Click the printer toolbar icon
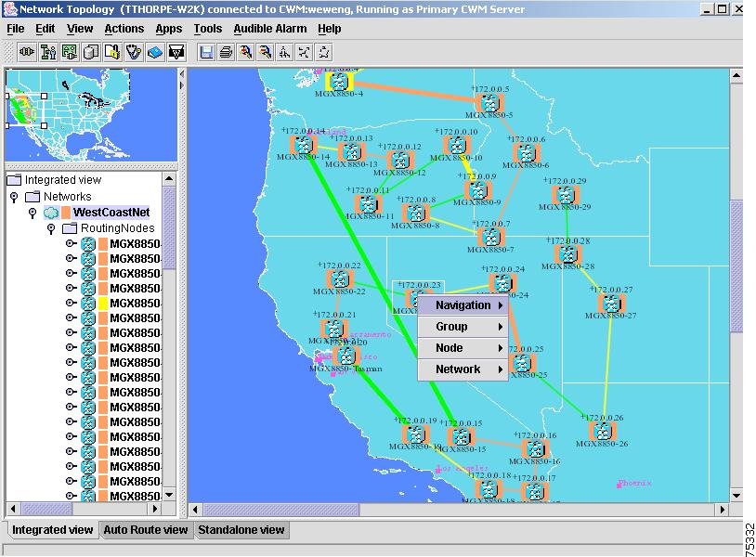 coord(226,52)
